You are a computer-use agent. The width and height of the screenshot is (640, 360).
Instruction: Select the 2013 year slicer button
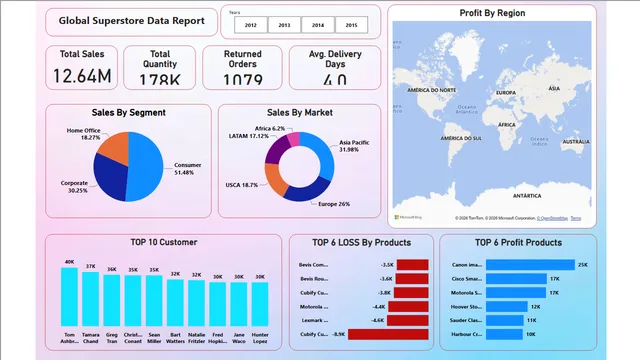[x=284, y=25]
